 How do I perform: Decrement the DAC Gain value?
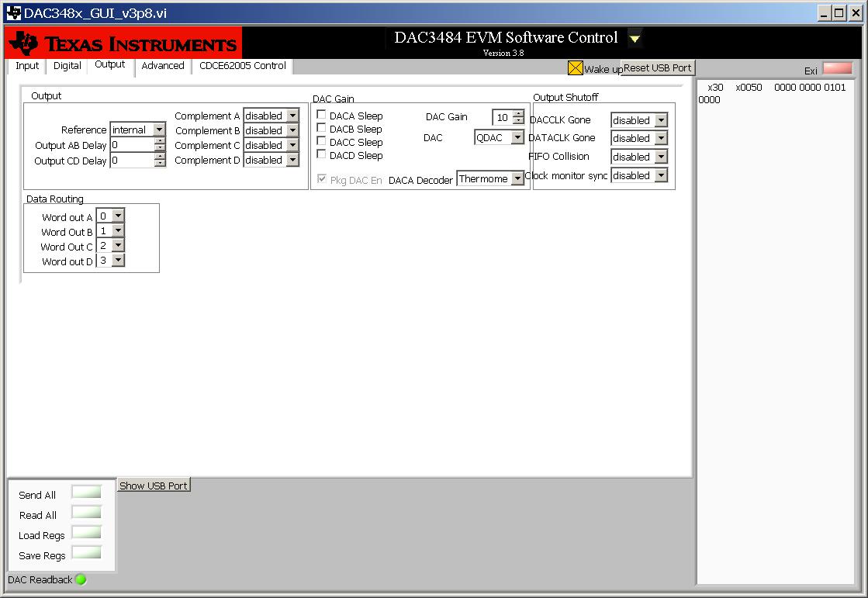pyautogui.click(x=519, y=121)
